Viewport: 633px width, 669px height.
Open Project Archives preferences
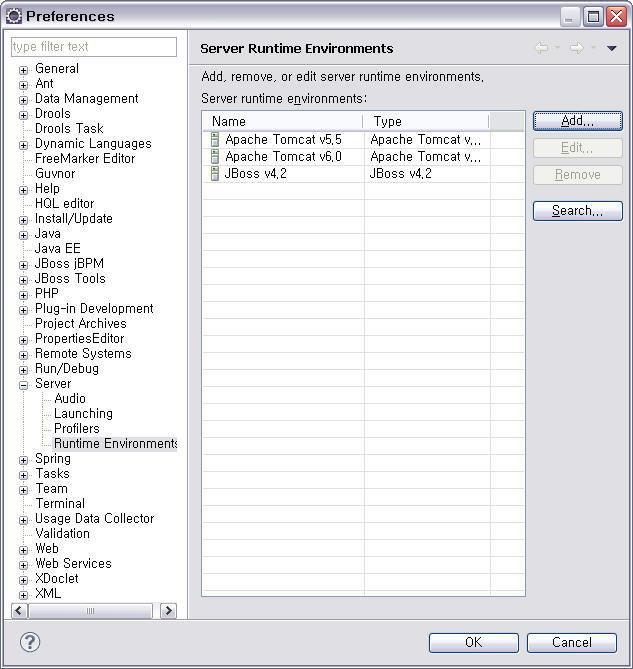(x=81, y=323)
